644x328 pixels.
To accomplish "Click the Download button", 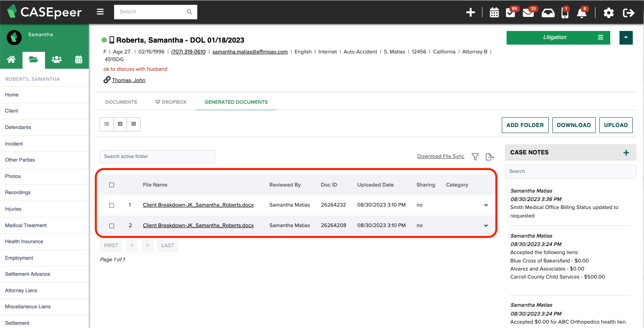I will tap(574, 125).
